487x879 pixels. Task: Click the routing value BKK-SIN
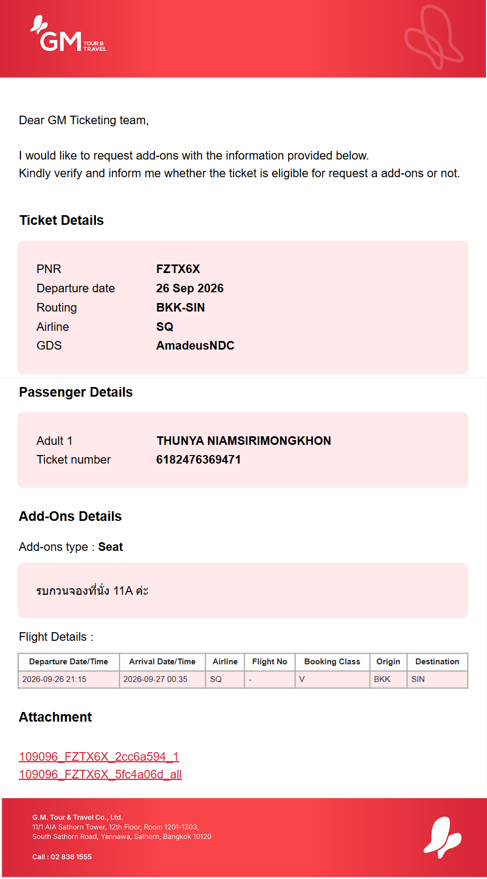pyautogui.click(x=180, y=308)
